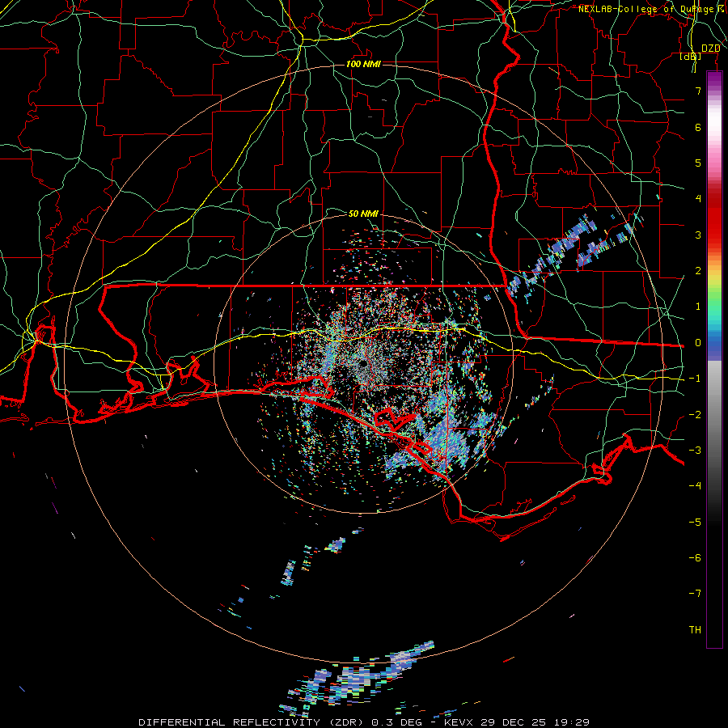Viewport: 728px width, 728px height.
Task: Click the "19:29" time in the caption
Action: 574,722
